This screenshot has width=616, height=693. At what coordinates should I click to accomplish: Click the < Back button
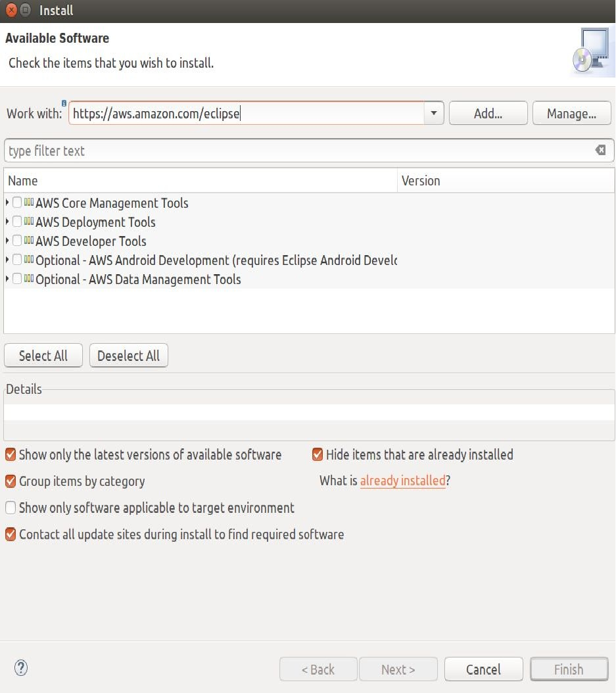[x=318, y=669]
